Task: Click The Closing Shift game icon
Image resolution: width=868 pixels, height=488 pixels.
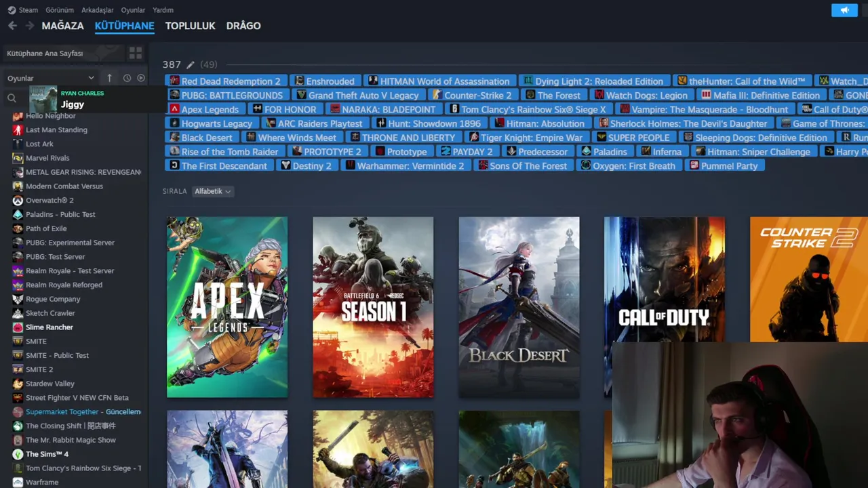Action: click(18, 426)
